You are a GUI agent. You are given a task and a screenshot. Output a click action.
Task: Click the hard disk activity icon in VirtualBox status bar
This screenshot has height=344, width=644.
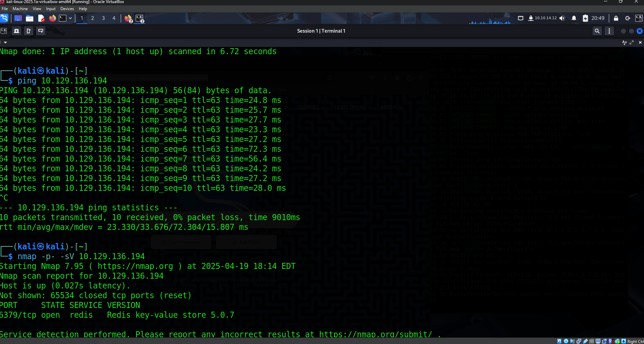559,341
